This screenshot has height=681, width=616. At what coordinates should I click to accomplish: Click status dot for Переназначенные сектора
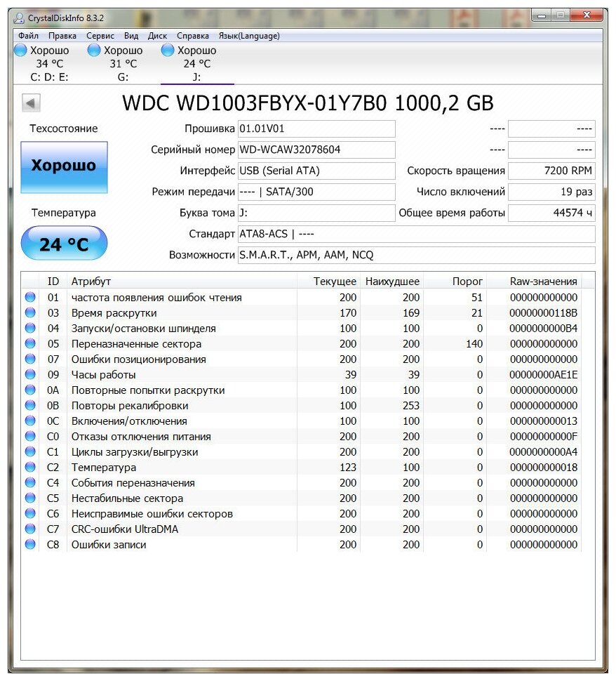point(30,343)
